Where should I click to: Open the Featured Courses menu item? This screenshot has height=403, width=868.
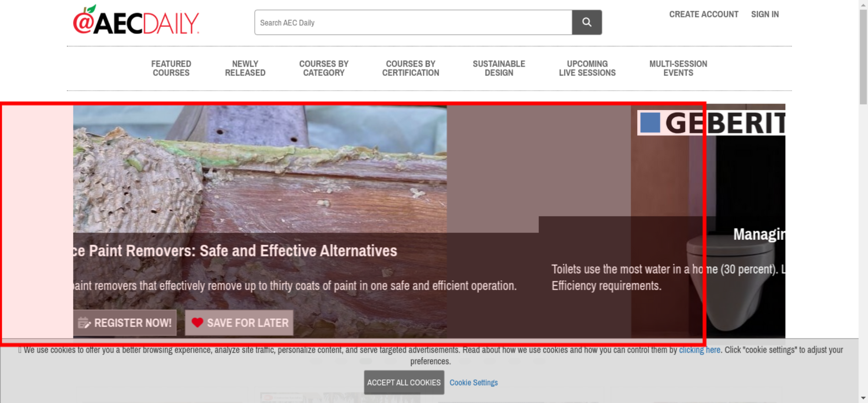171,69
